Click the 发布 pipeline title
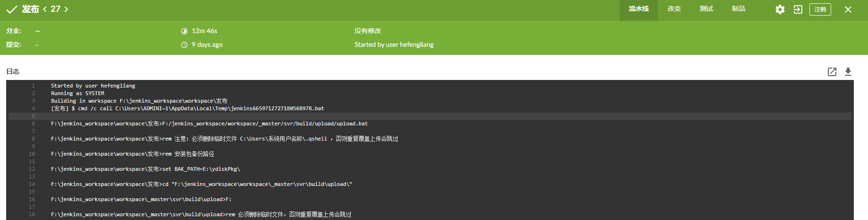The image size is (868, 220). (x=30, y=9)
